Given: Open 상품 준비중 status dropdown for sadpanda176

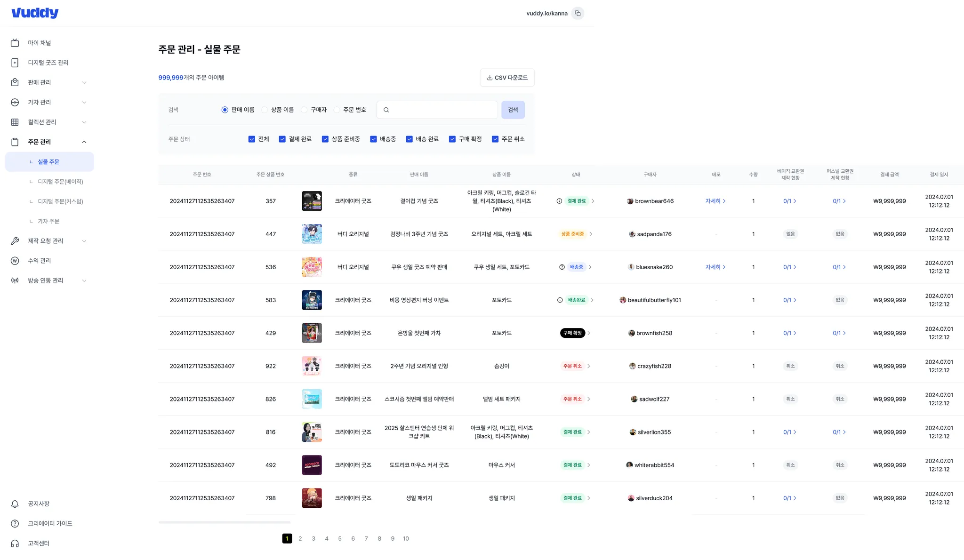Looking at the screenshot, I should click(591, 234).
